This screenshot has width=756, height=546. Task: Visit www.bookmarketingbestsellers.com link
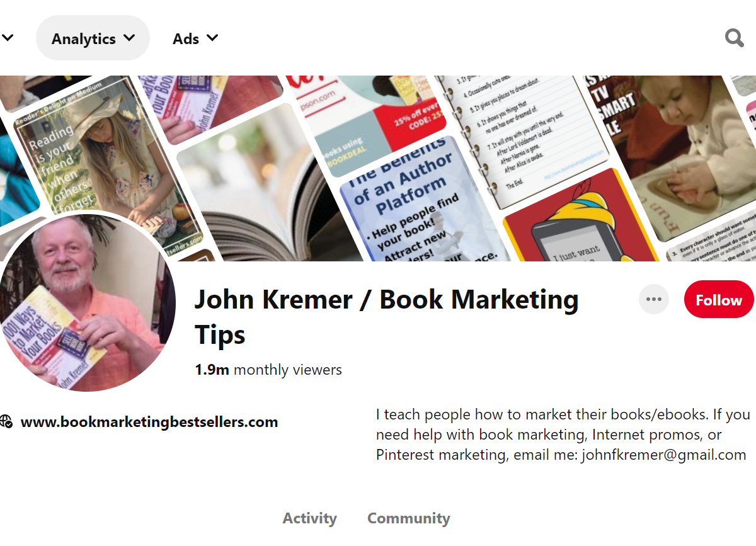pos(149,422)
